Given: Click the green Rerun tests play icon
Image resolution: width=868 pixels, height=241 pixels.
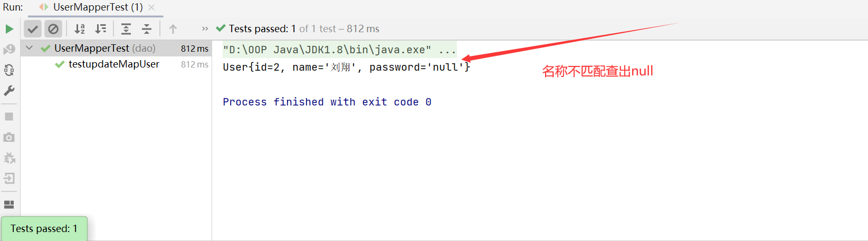Looking at the screenshot, I should coord(9,29).
